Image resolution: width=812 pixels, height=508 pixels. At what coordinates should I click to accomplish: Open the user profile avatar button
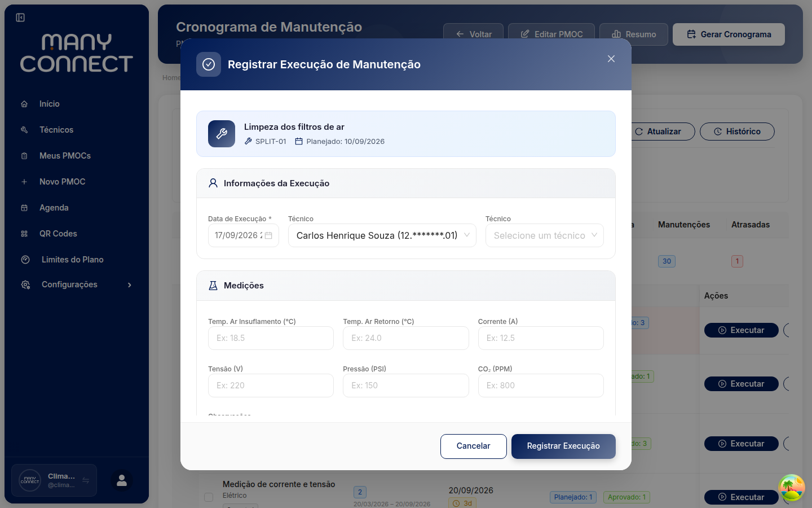click(122, 480)
